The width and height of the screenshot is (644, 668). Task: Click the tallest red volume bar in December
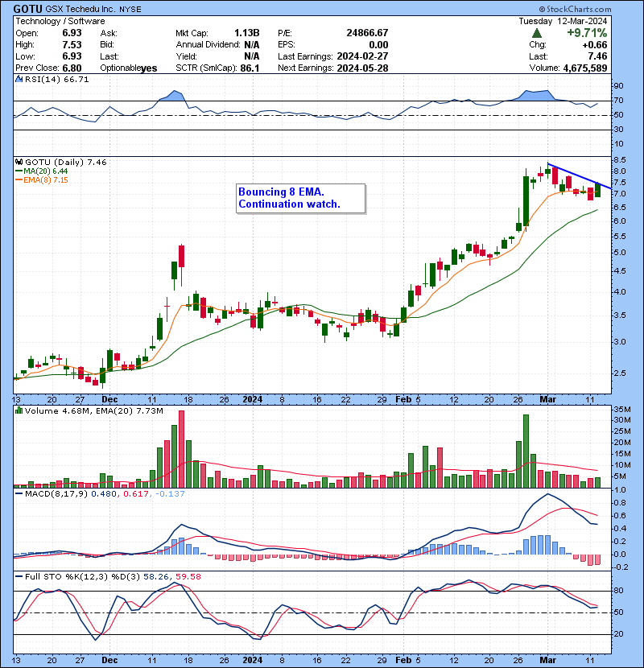tap(182, 449)
